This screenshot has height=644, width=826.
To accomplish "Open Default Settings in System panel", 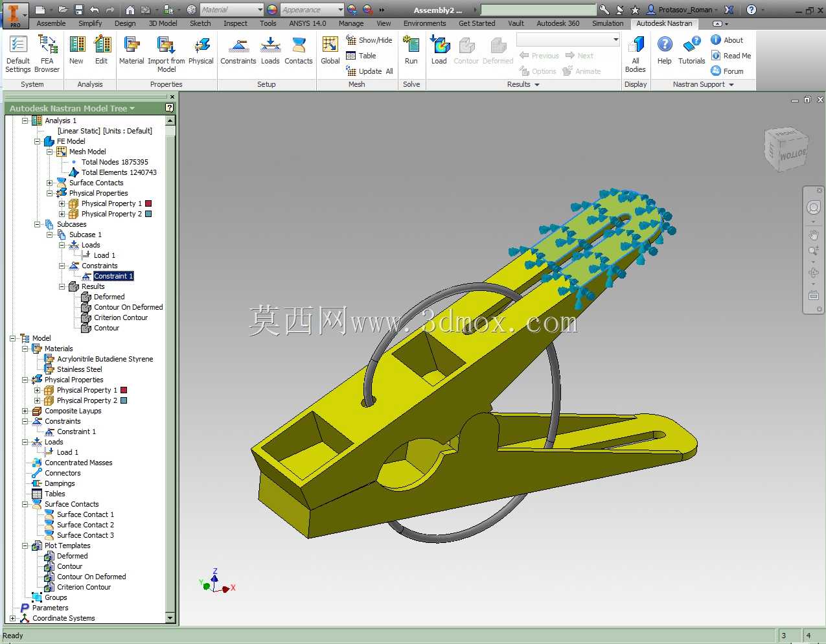I will [18, 54].
